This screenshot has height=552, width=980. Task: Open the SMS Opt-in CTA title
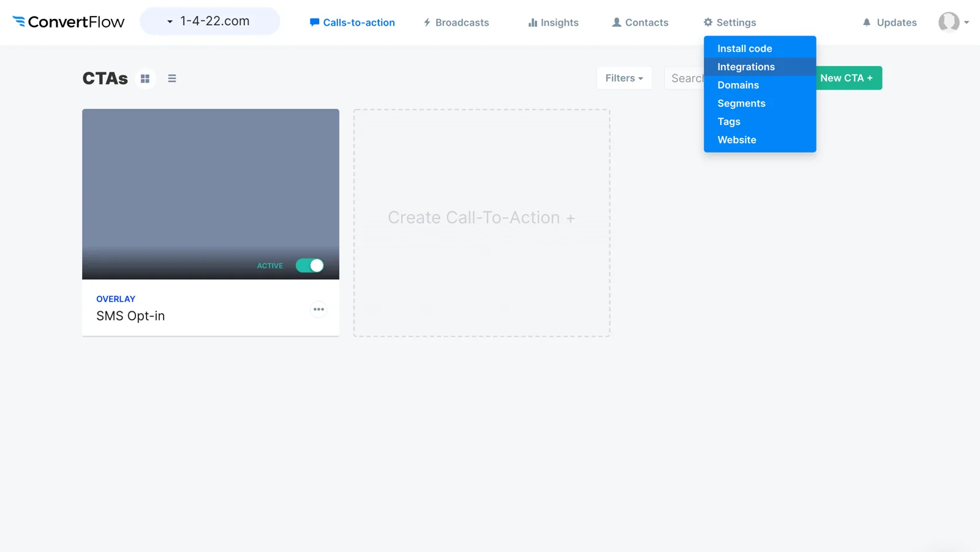pos(130,316)
